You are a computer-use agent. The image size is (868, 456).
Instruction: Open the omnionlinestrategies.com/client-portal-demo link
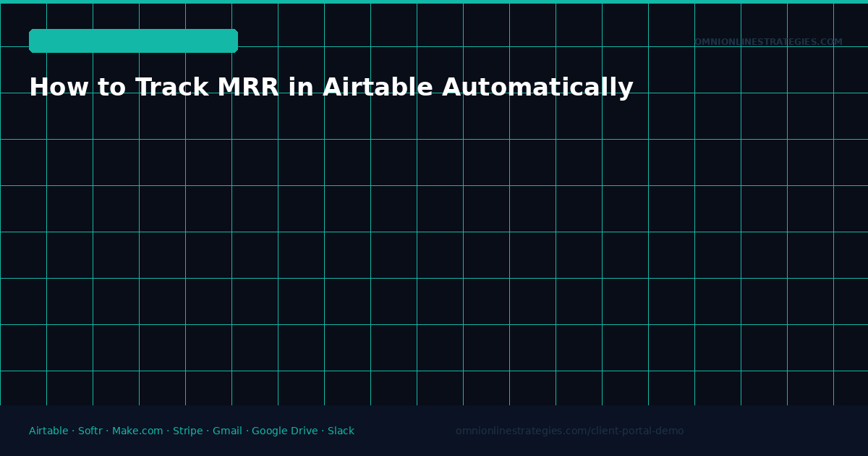[569, 431]
